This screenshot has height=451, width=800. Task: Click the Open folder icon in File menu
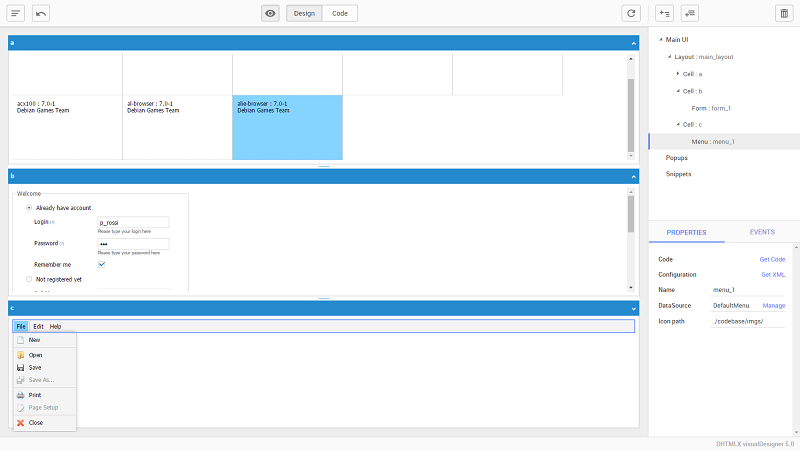point(21,355)
